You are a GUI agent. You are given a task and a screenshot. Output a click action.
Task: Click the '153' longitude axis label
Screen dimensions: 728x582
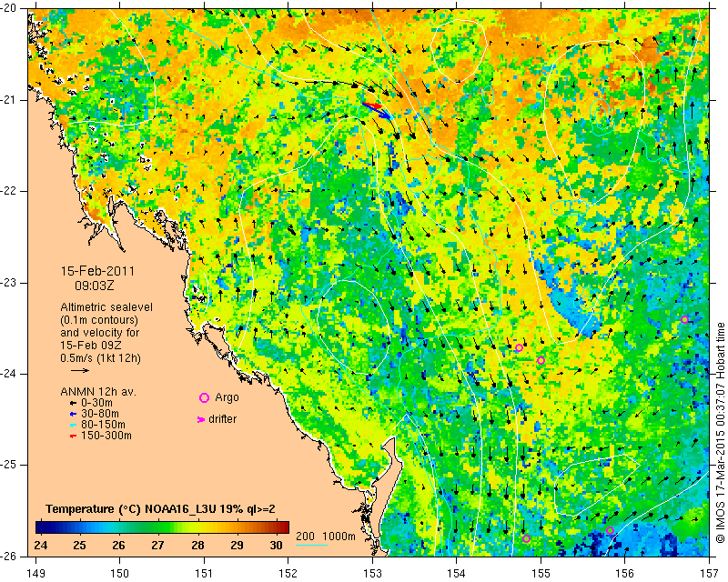[x=372, y=574]
